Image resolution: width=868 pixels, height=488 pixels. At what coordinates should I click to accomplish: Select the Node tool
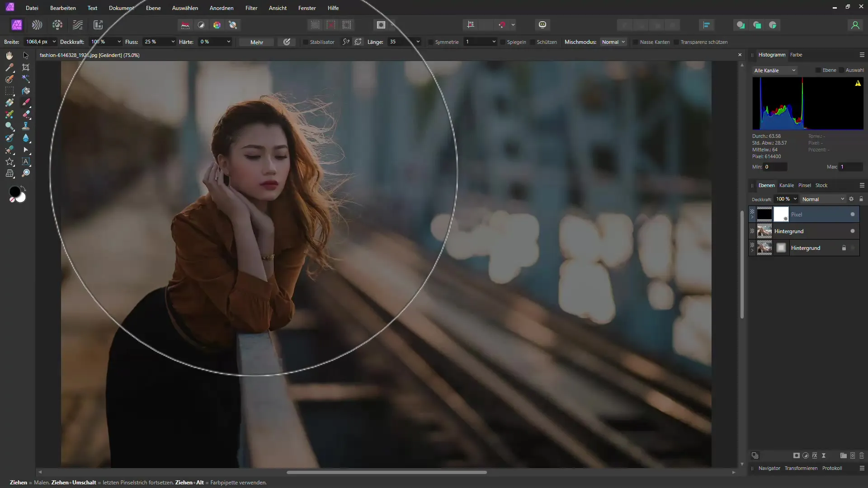coord(26,150)
